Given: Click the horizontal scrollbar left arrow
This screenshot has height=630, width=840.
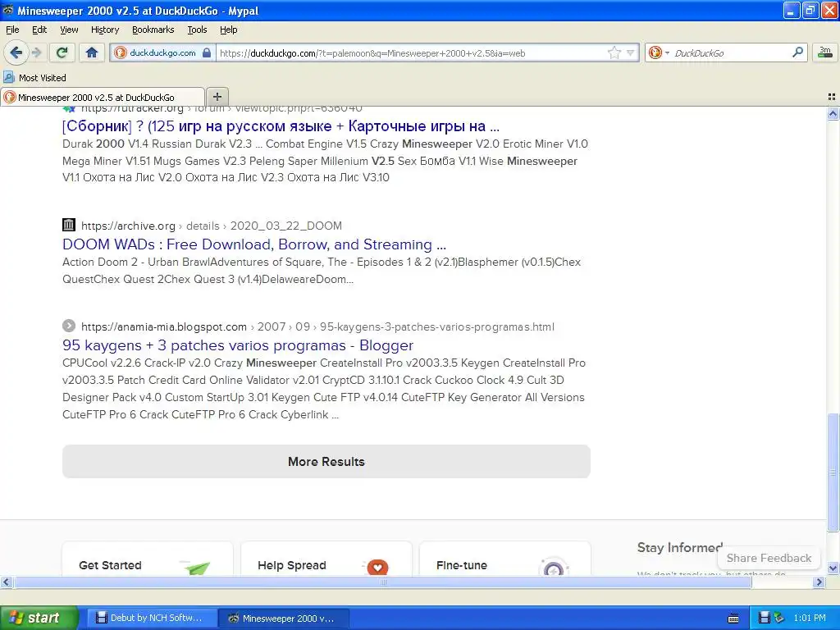Looking at the screenshot, I should 6,582.
